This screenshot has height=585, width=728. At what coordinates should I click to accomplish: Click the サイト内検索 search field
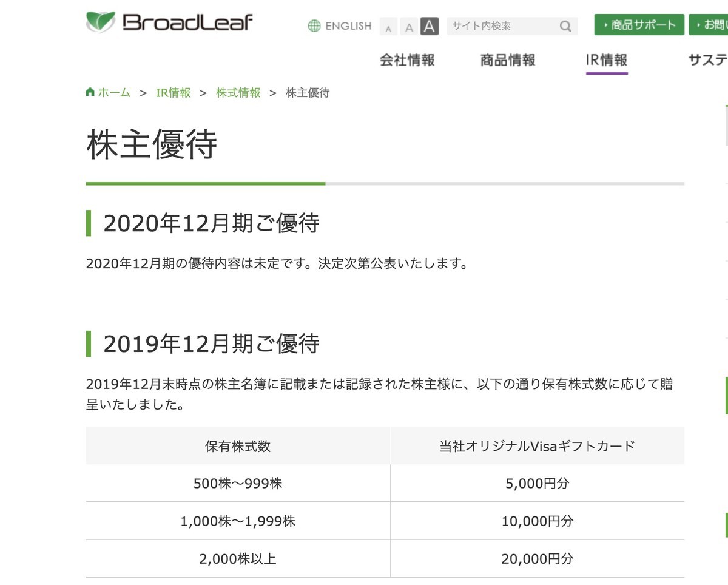497,26
